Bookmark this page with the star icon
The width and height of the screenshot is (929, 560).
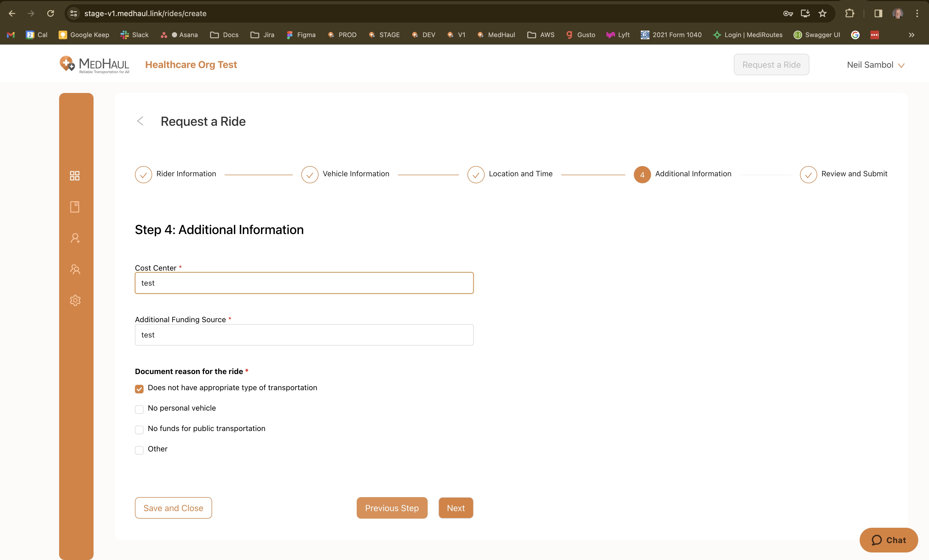click(x=822, y=13)
